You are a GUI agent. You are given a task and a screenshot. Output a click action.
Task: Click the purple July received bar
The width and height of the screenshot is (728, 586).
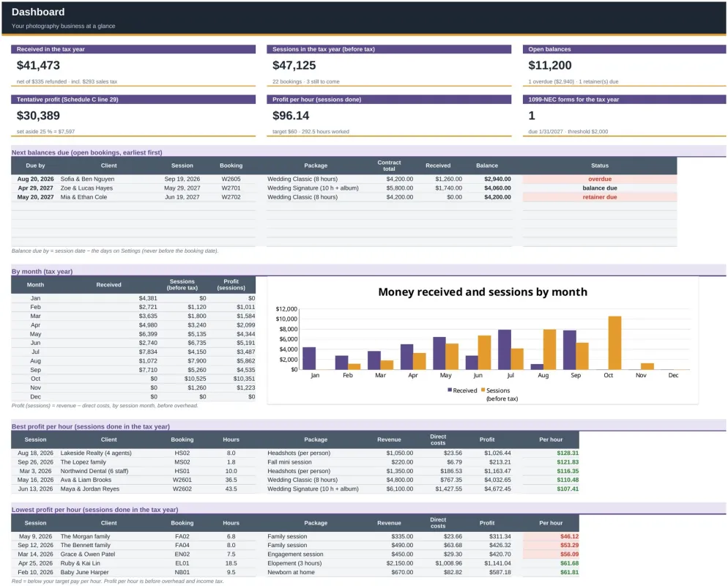[504, 349]
